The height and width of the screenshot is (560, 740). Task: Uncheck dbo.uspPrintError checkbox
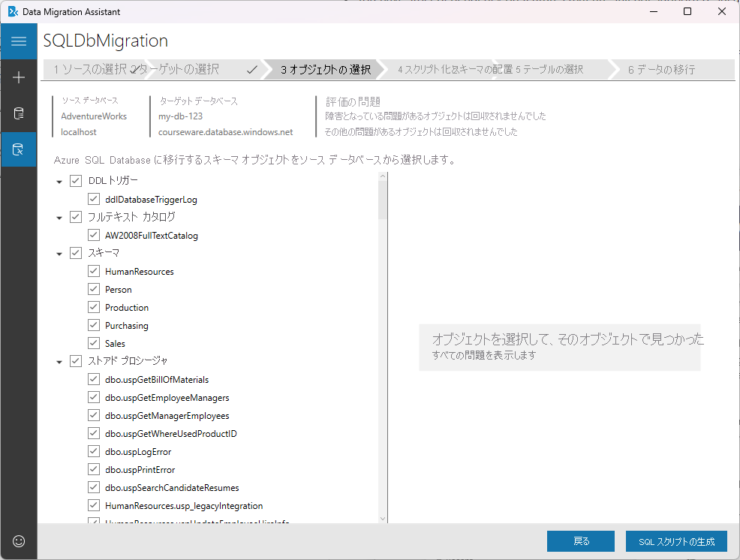tap(94, 469)
